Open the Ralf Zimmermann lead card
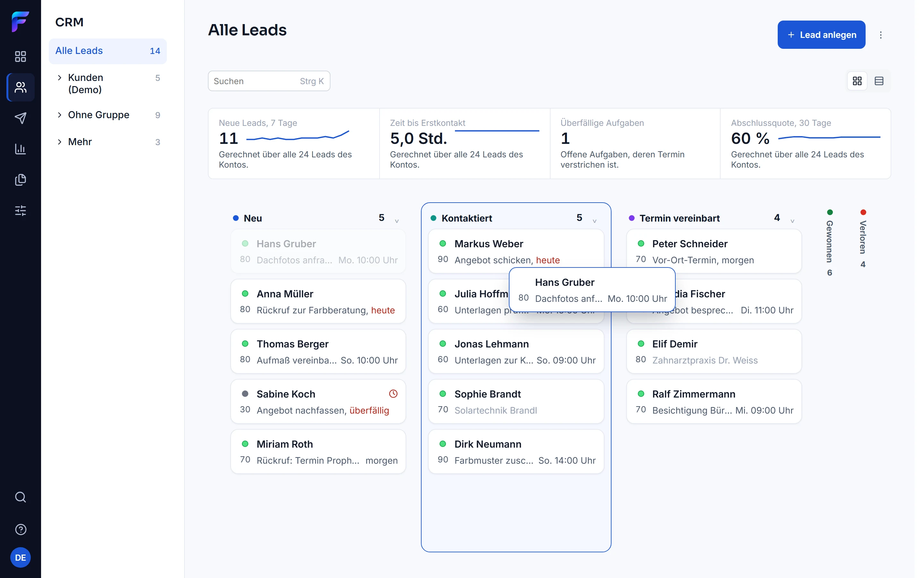Viewport: 924px width, 578px height. point(714,401)
